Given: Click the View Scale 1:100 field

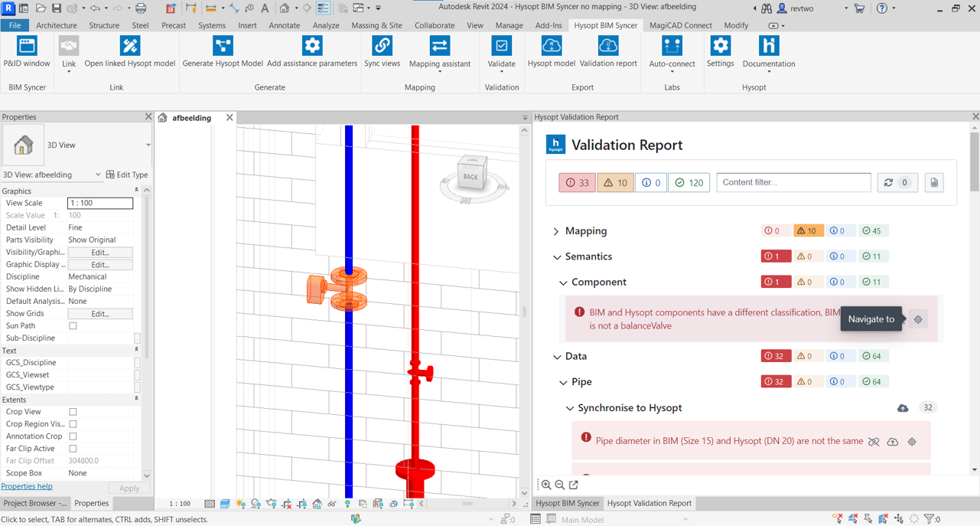Looking at the screenshot, I should point(100,204).
